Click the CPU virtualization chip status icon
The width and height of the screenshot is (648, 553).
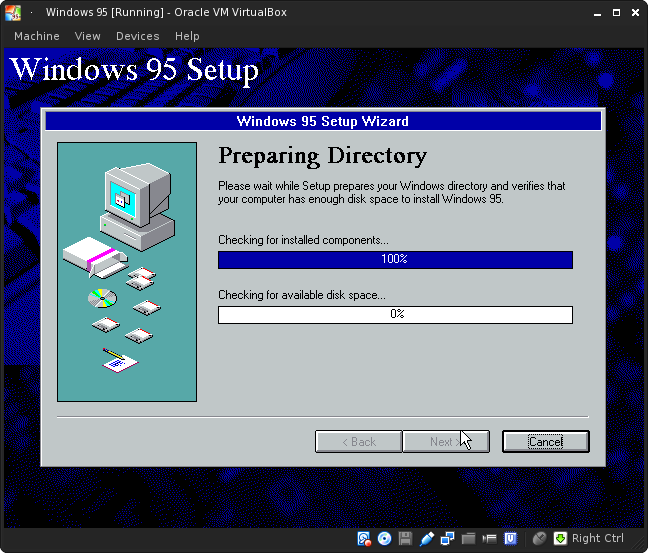point(510,539)
